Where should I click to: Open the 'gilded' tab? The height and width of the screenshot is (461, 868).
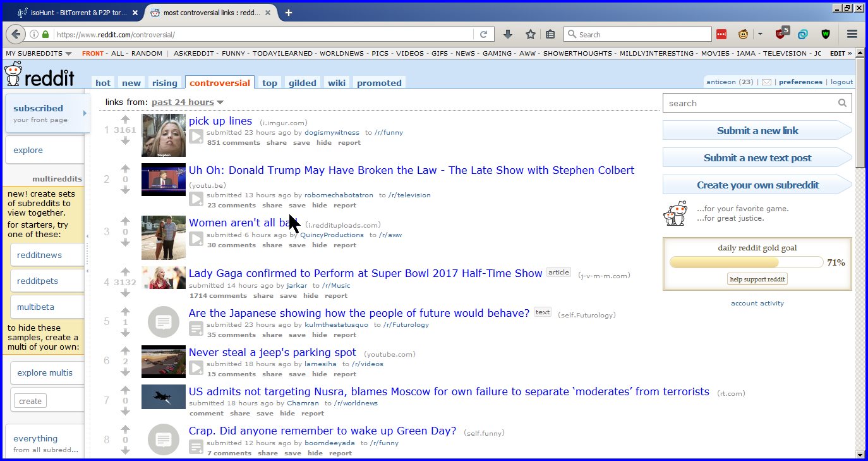(303, 82)
